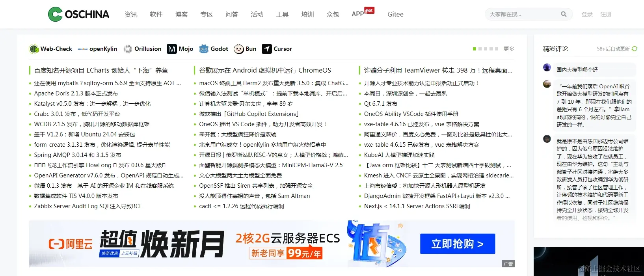This screenshot has width=644, height=276.
Task: Open 计算机先驱戈登·贝尔去世 article
Action: (246, 104)
